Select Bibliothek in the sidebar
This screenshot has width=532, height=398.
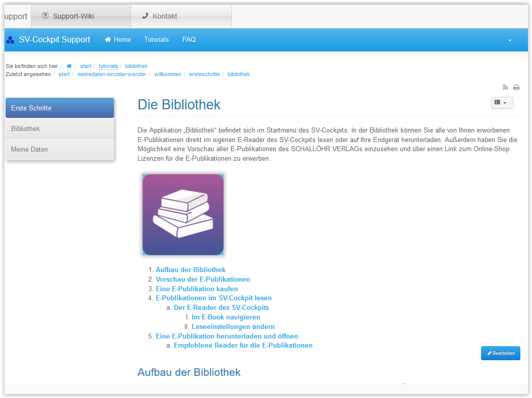(60, 128)
